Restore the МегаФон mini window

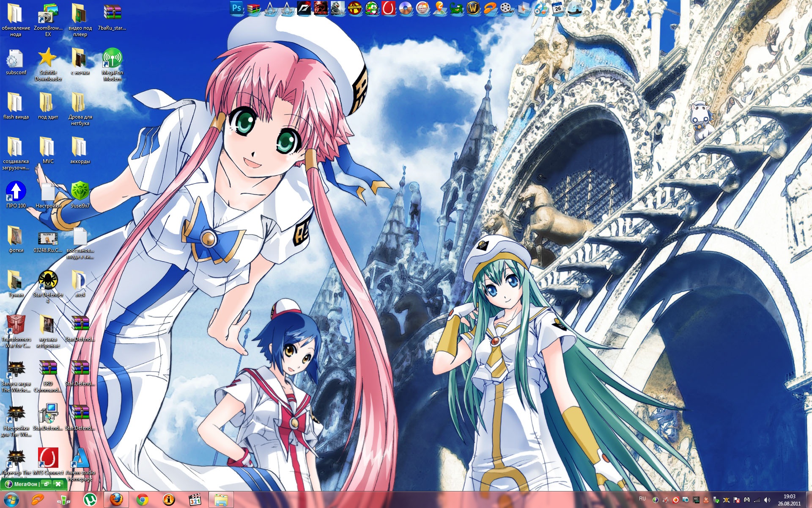[x=47, y=483]
